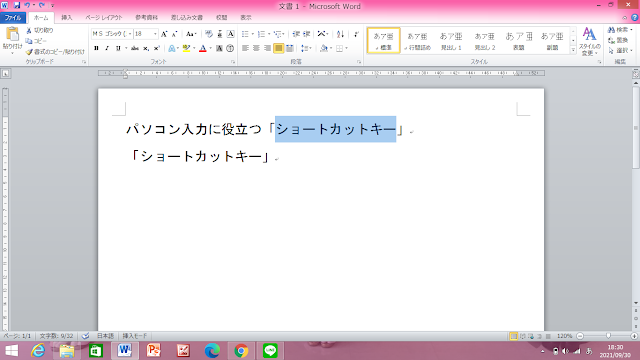Image resolution: width=640 pixels, height=360 pixels.
Task: Toggle Underline formatting
Action: coord(118,48)
